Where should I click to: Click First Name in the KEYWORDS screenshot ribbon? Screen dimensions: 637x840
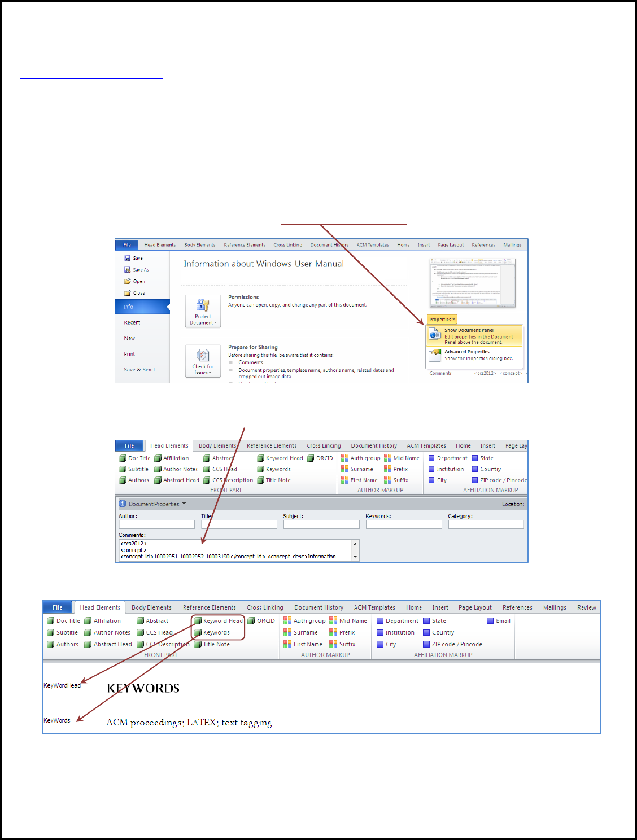[303, 644]
